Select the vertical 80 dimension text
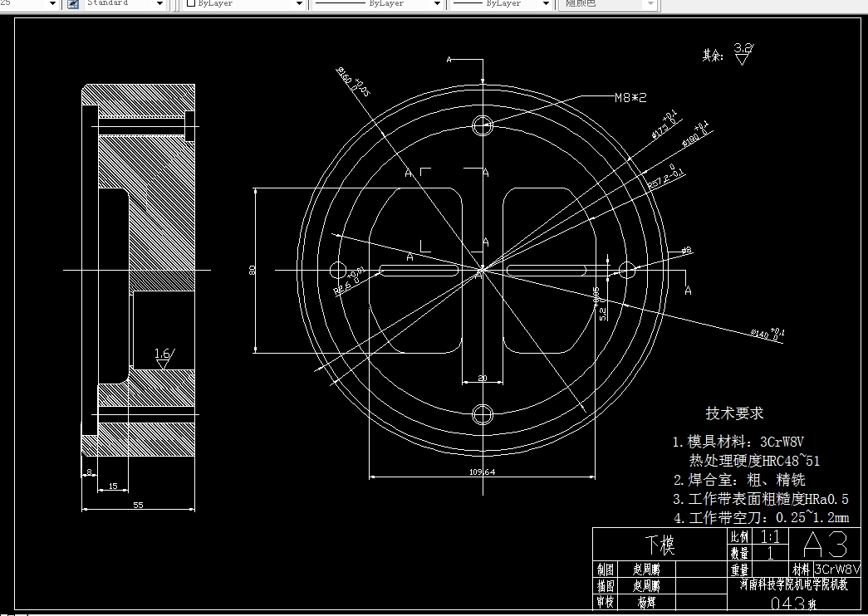This screenshot has width=868, height=616. coord(253,270)
